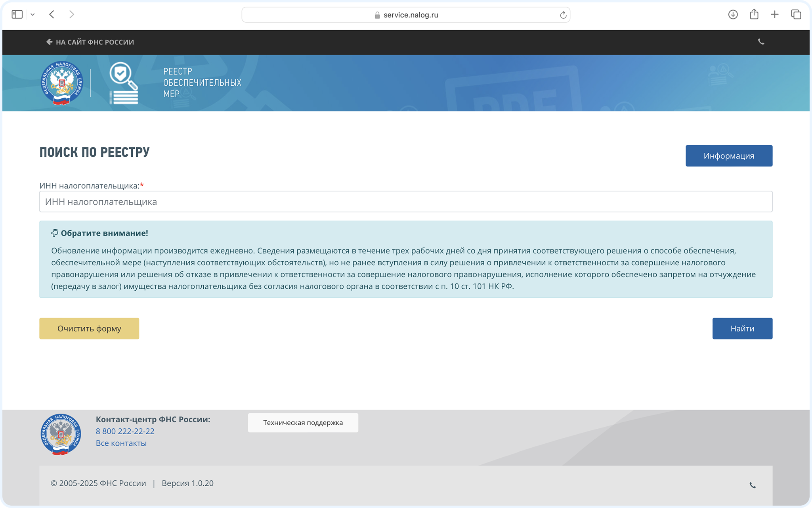The height and width of the screenshot is (508, 812).
Task: Click the phone icon in footer
Action: pos(753,485)
